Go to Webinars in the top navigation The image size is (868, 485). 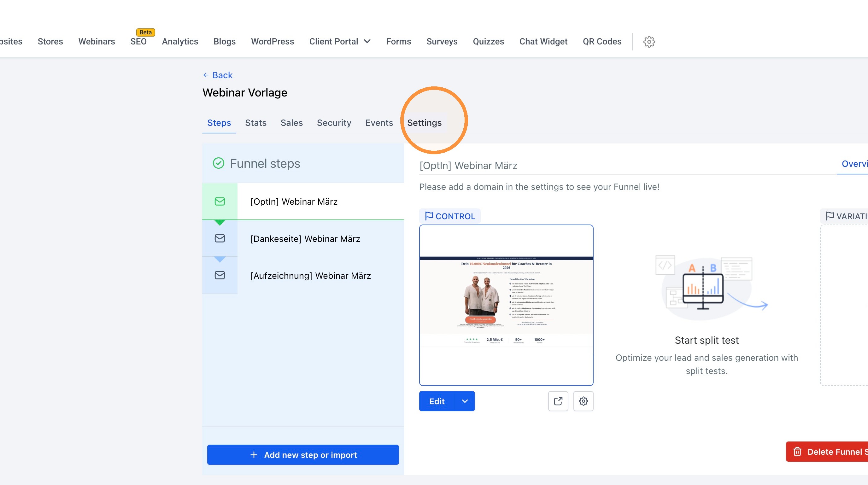point(97,41)
